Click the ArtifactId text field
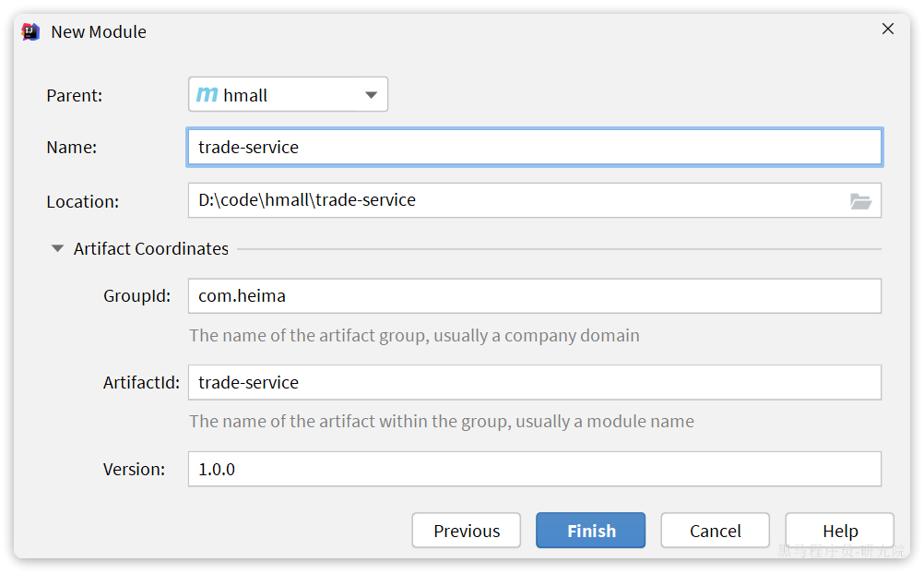 coord(535,382)
